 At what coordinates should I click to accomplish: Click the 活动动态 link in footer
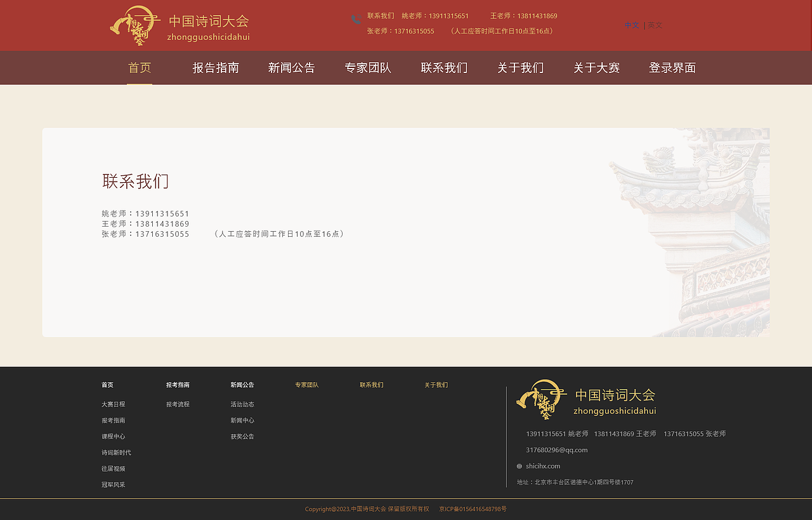coord(242,404)
